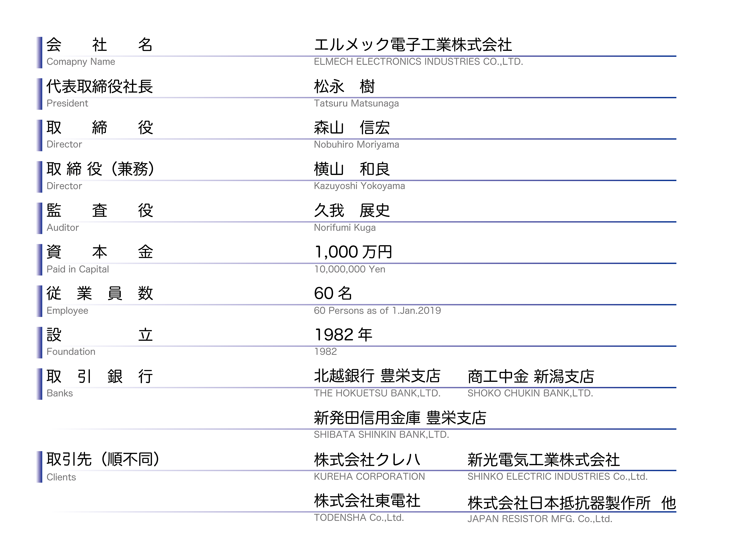
Task: Click the 監査役 heading
Action: click(x=99, y=210)
